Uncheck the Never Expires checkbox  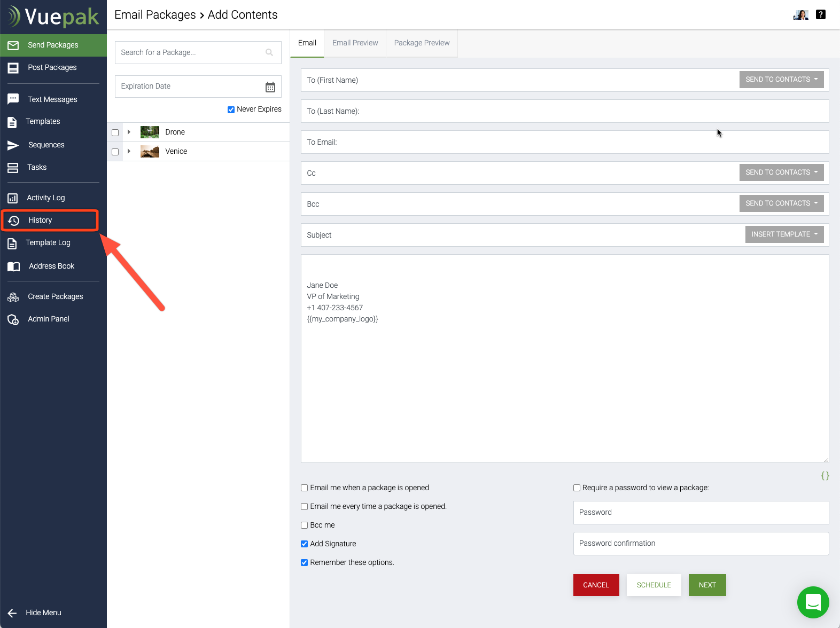[231, 109]
